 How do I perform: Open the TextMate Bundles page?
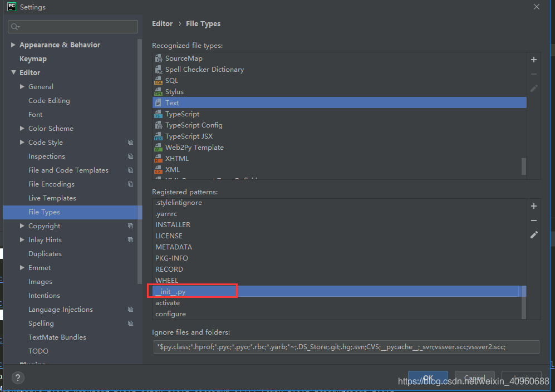[57, 337]
